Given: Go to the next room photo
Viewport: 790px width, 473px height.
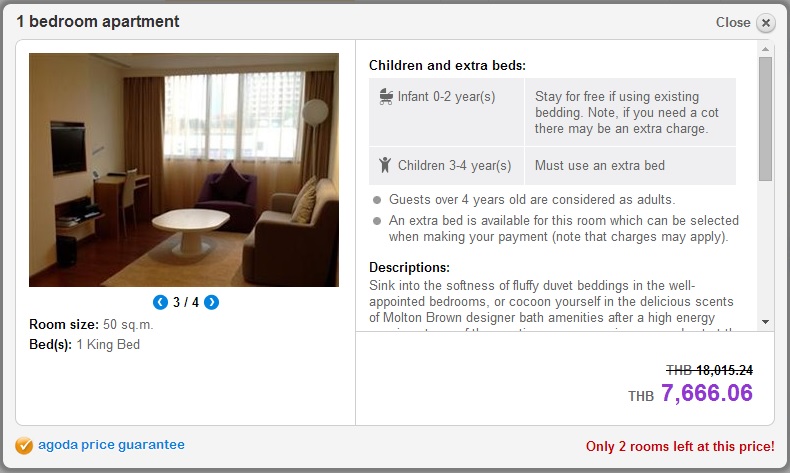Looking at the screenshot, I should coord(212,302).
